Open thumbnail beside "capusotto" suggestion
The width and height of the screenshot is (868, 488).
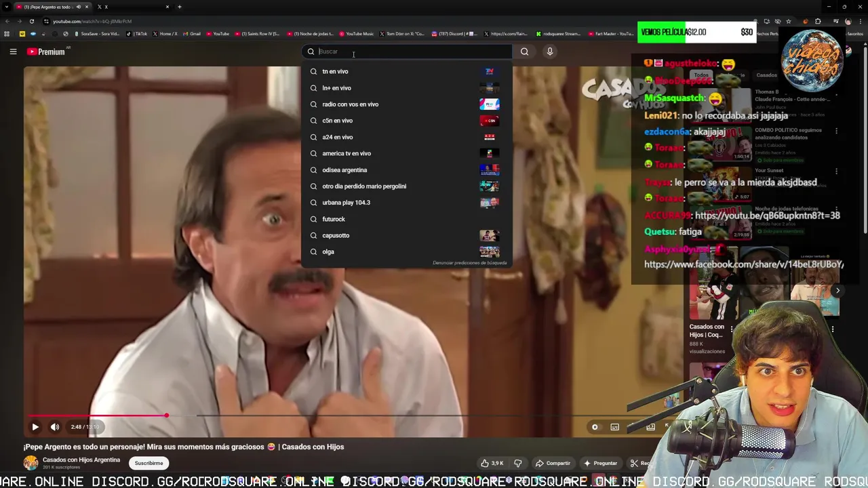click(490, 235)
